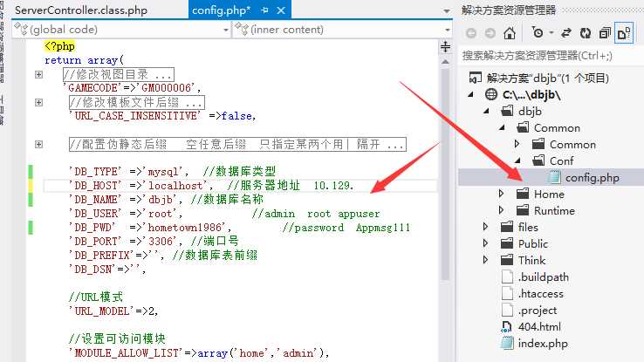Click the 'GM000006' GAMECODE value
Screen dimensions: 644x362
point(167,88)
